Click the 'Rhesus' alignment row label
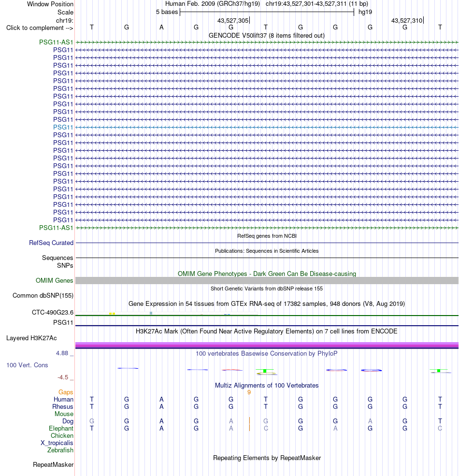Screen dimensions: 459x476 coord(63,407)
